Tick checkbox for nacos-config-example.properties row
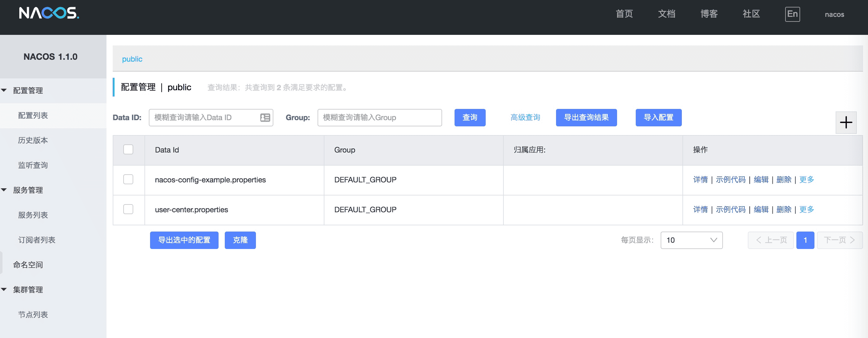Image resolution: width=868 pixels, height=338 pixels. point(128,180)
